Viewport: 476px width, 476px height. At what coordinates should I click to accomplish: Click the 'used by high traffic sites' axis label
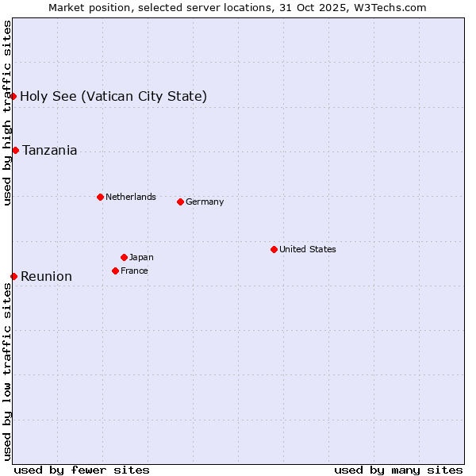tap(7, 113)
